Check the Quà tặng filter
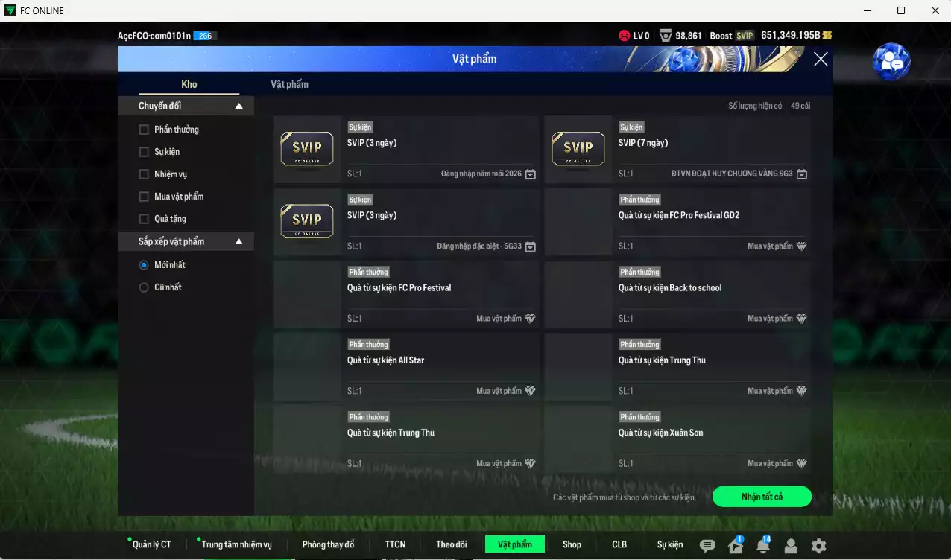951x560 pixels. pyautogui.click(x=144, y=219)
